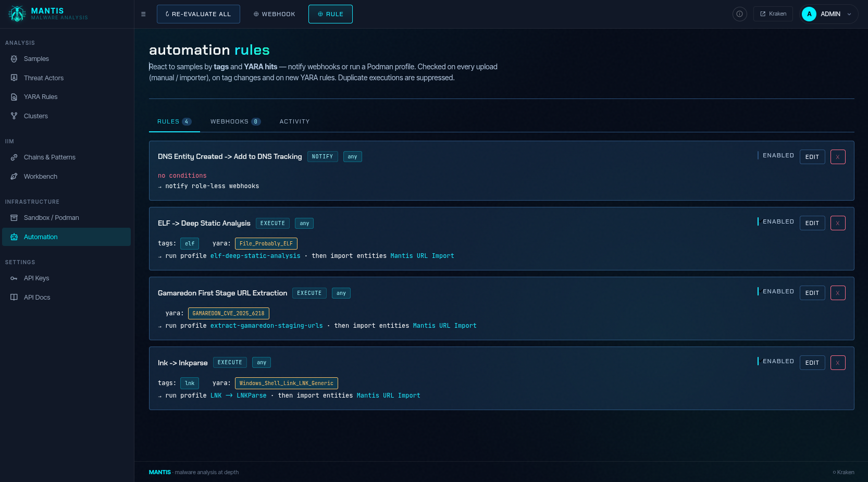Delete Gamaredon URL Extraction rule
This screenshot has height=482, width=868.
point(838,293)
